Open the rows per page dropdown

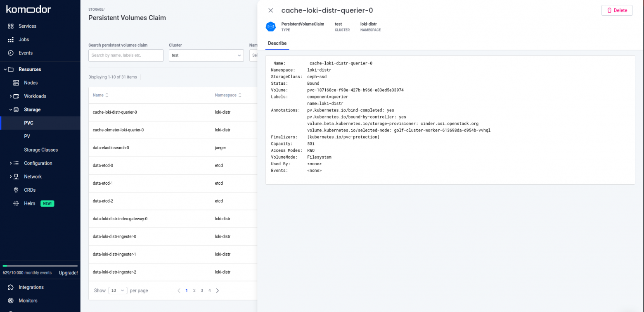[x=118, y=291]
